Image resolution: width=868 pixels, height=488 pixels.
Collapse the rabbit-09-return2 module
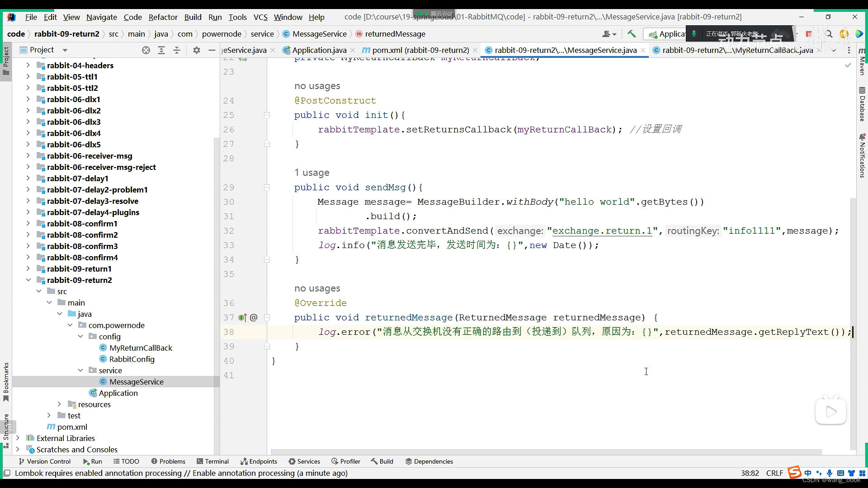[x=28, y=280]
